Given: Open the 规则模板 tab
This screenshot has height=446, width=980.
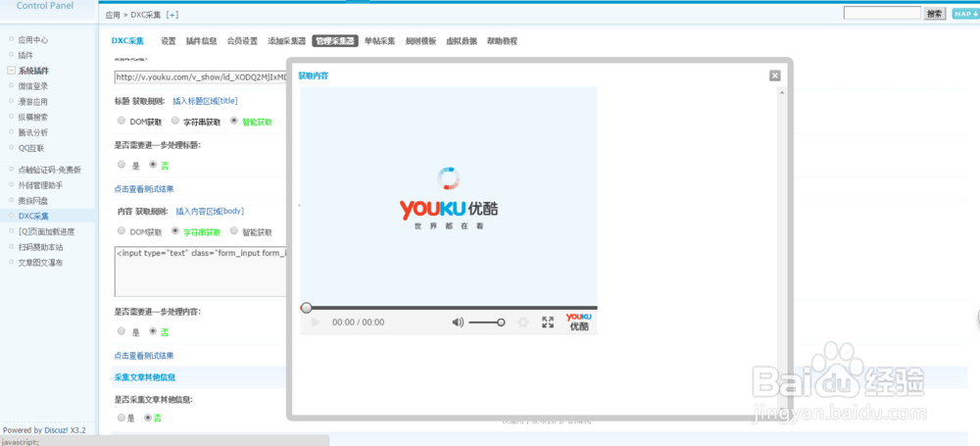Looking at the screenshot, I should pos(420,41).
